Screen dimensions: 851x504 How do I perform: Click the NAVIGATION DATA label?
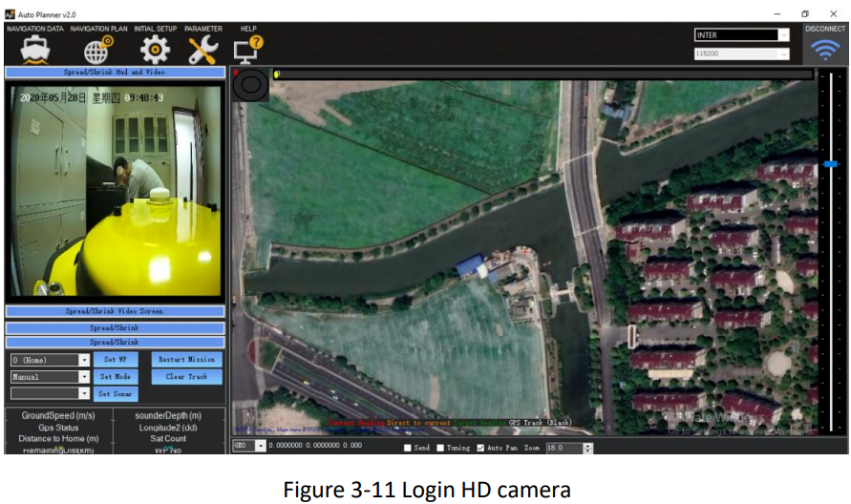coord(35,29)
